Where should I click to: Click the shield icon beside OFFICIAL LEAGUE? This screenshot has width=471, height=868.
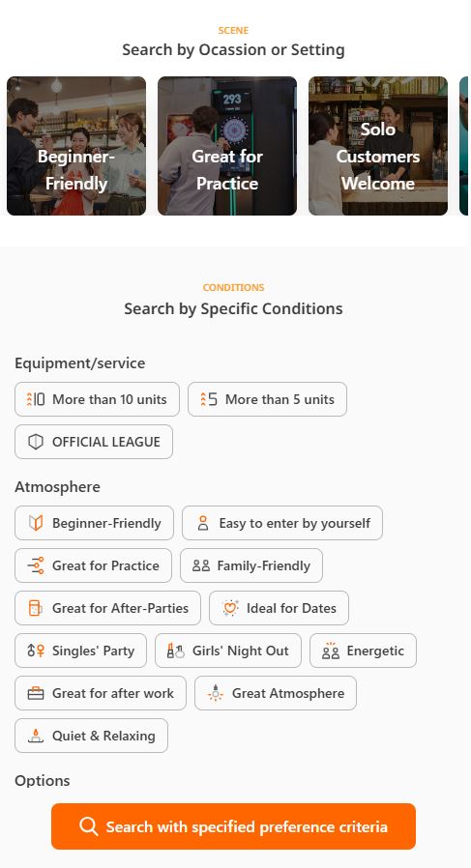(x=36, y=442)
